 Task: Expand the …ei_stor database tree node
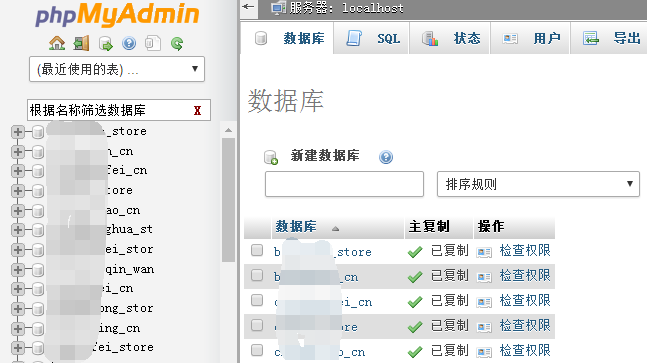click(x=17, y=250)
